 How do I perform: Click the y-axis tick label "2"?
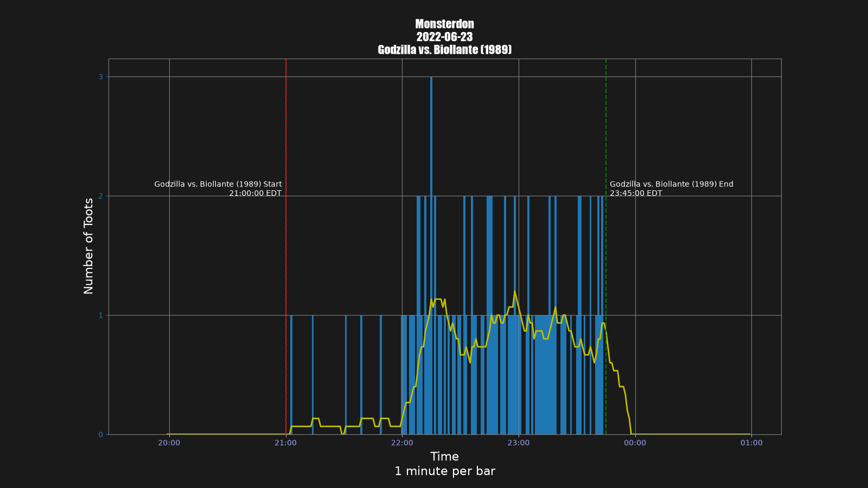100,196
